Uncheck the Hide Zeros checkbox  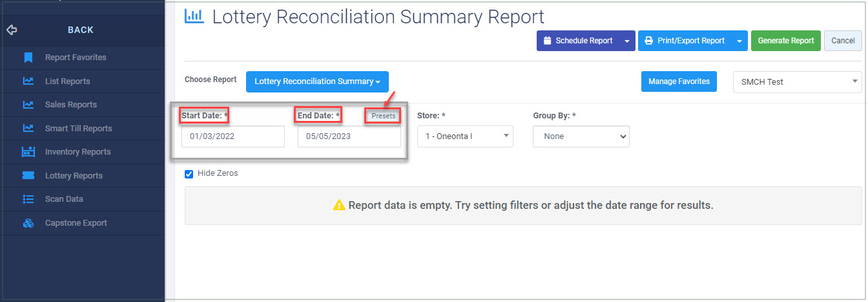coord(189,174)
